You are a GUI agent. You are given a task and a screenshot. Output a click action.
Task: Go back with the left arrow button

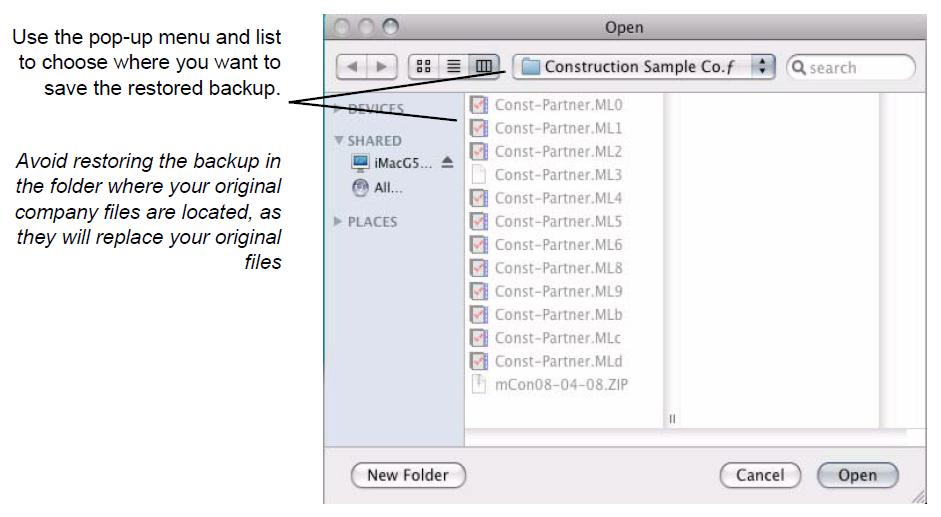[x=352, y=67]
